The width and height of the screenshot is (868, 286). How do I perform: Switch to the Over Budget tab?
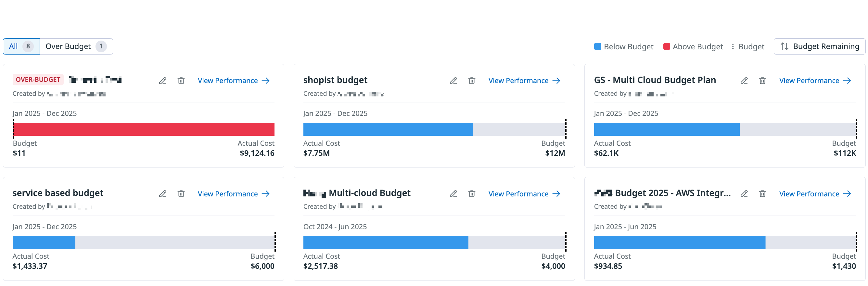click(x=76, y=46)
